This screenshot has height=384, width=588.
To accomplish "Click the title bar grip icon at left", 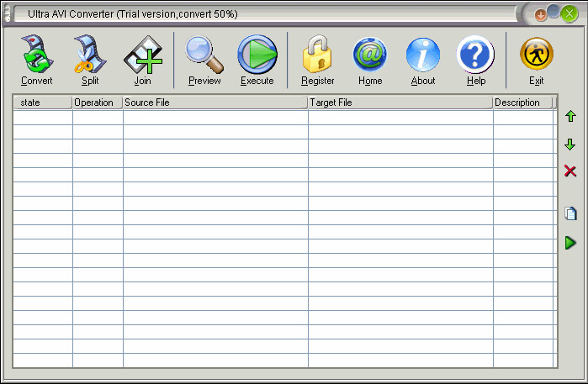I will [x=8, y=13].
